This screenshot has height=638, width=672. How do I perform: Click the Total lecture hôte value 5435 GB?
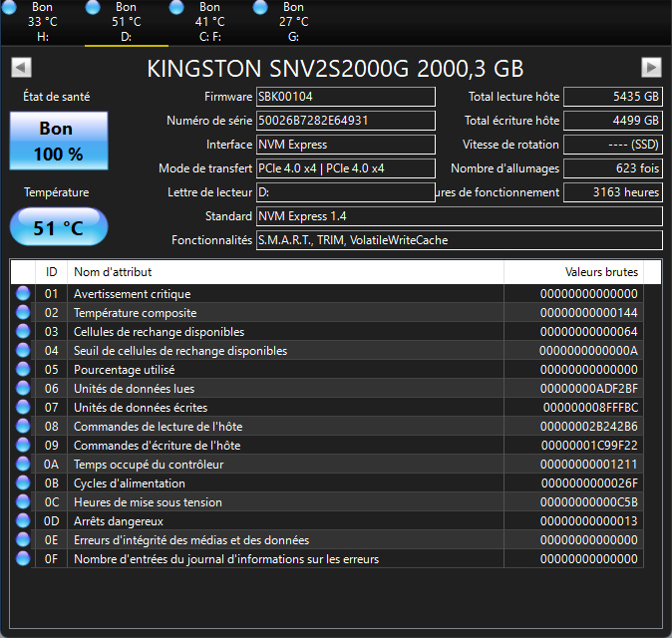point(612,97)
